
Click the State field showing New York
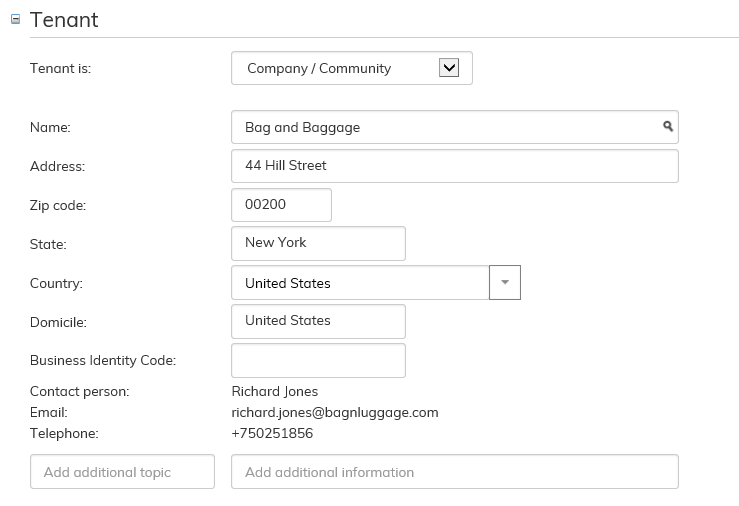(x=318, y=243)
